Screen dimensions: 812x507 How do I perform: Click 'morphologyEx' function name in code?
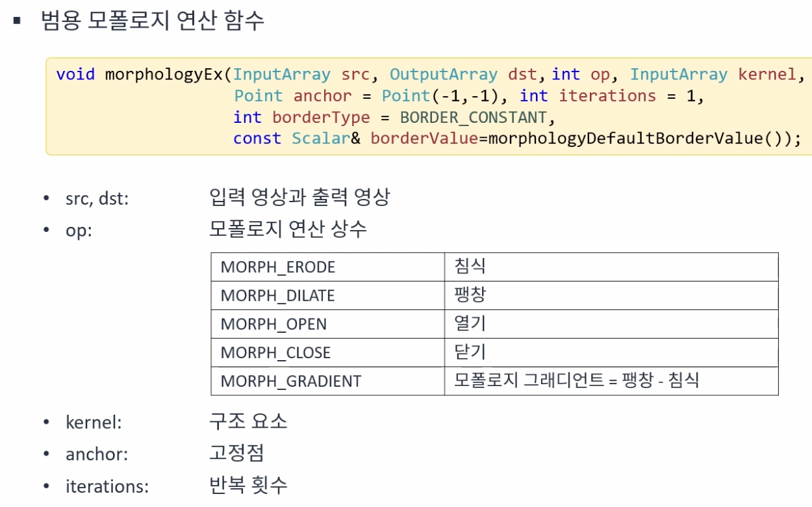point(164,75)
